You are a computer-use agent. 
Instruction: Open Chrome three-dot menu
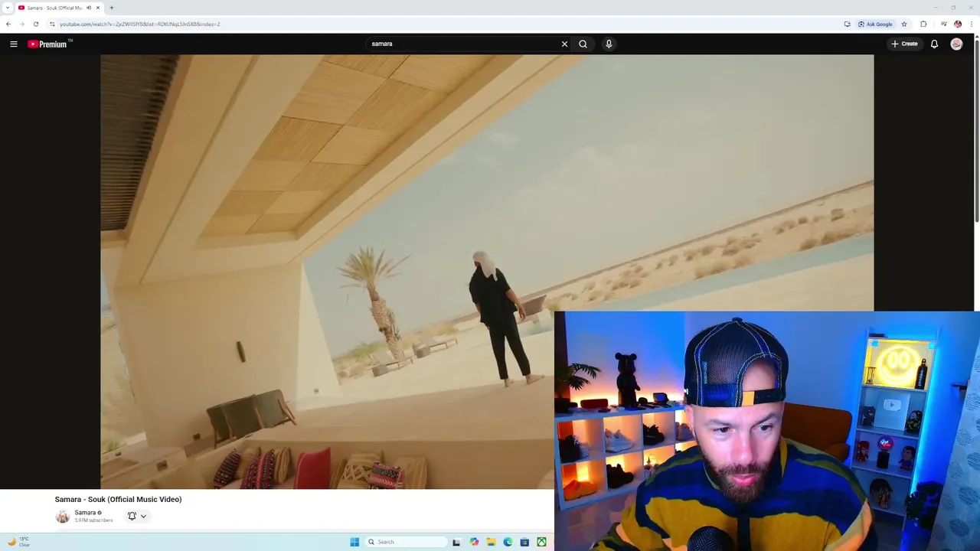pyautogui.click(x=972, y=24)
